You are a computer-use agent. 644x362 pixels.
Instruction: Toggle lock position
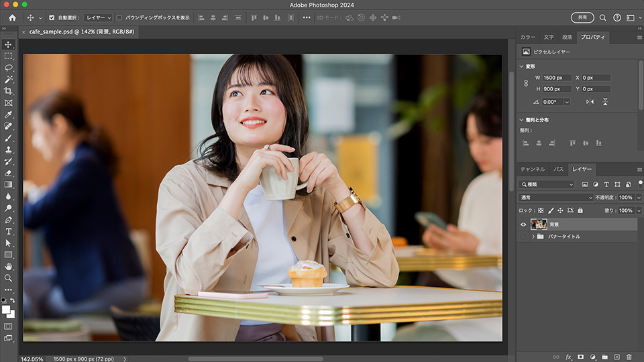pyautogui.click(x=560, y=210)
